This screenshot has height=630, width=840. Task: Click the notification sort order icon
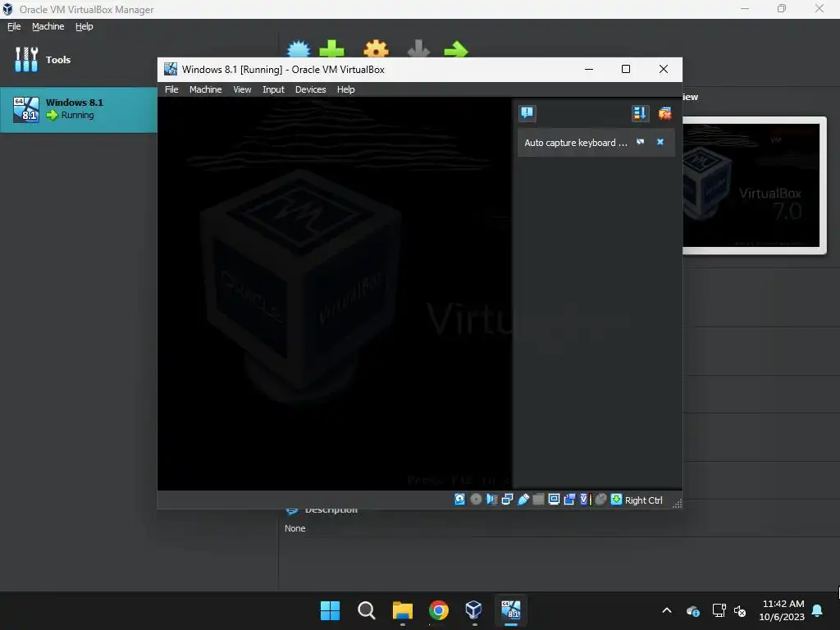640,113
